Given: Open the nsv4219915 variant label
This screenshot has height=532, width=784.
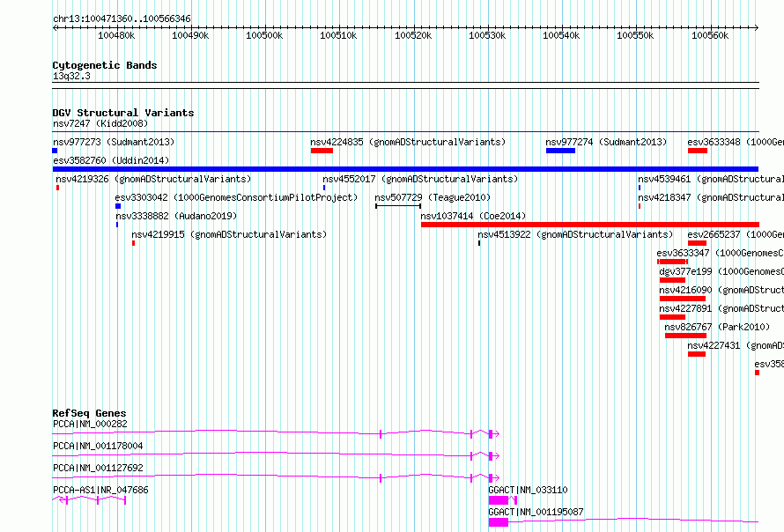Looking at the screenshot, I should click(x=229, y=234).
